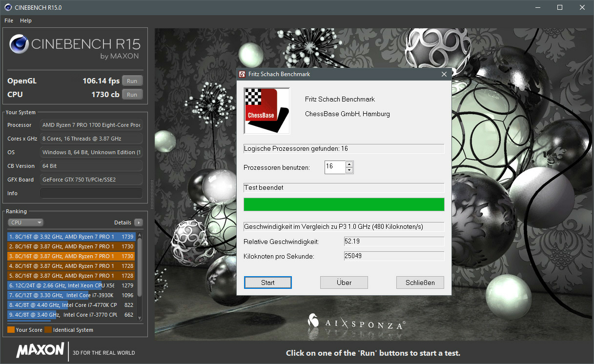The width and height of the screenshot is (594, 364).
Task: Minimize the Cinebench window
Action: pyautogui.click(x=537, y=7)
